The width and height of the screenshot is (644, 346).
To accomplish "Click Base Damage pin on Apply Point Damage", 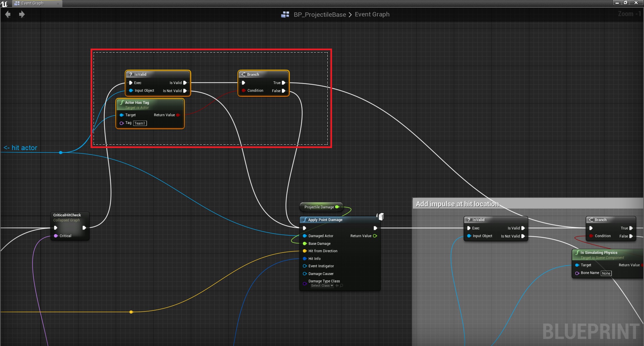I will tap(305, 244).
